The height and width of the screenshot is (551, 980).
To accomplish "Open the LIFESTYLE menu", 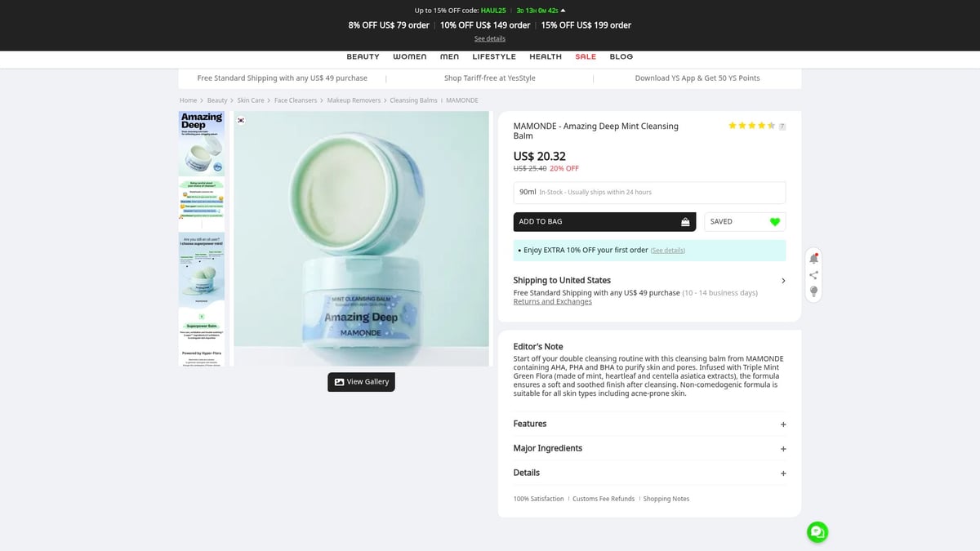I will [494, 56].
